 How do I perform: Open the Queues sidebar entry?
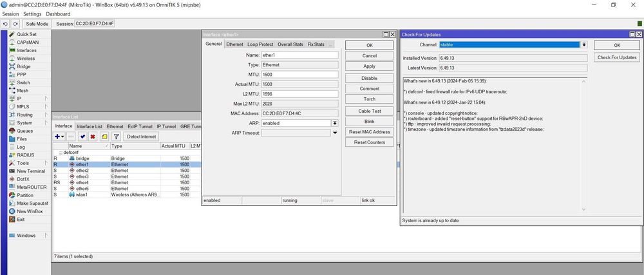pos(24,131)
